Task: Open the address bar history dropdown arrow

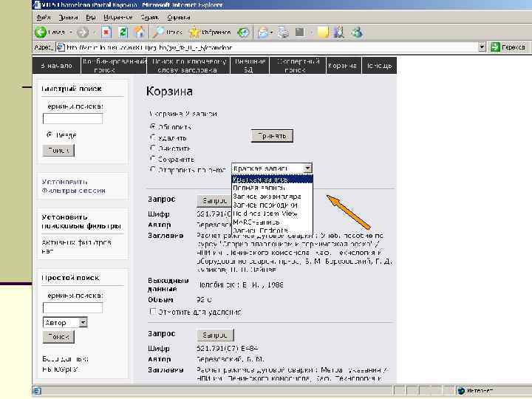Action: click(x=482, y=47)
